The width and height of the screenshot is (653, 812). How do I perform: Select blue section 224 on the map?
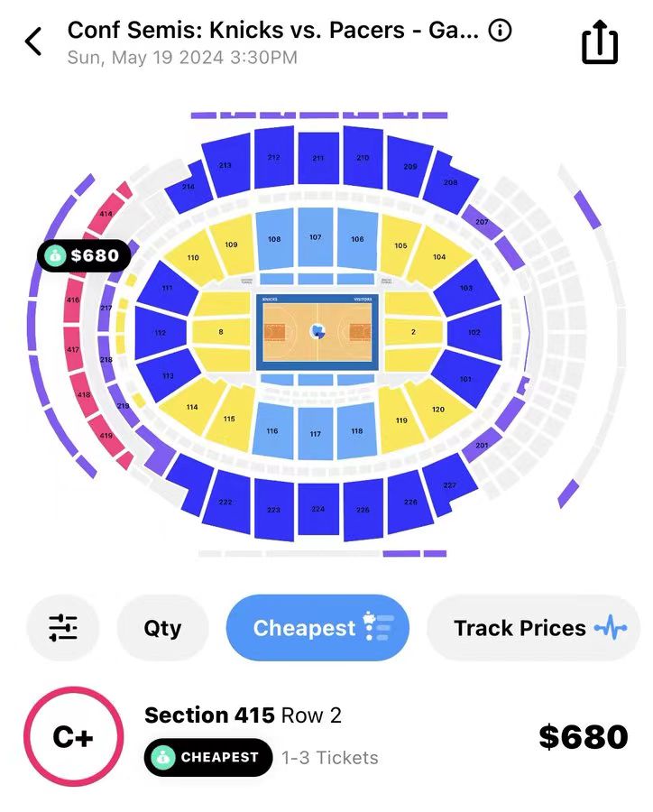(x=318, y=508)
